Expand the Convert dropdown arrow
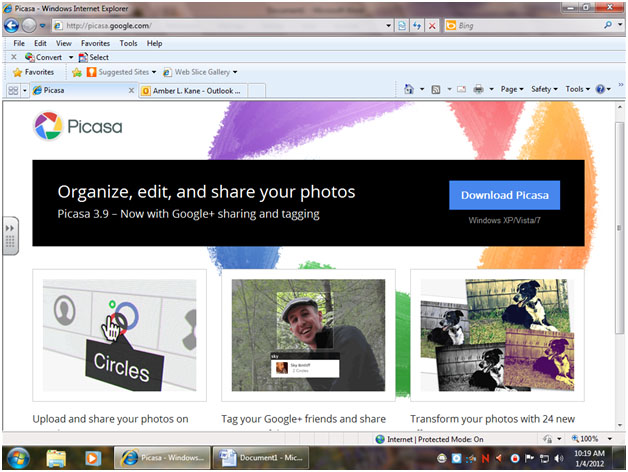Image resolution: width=628 pixels, height=472 pixels. 71,57
